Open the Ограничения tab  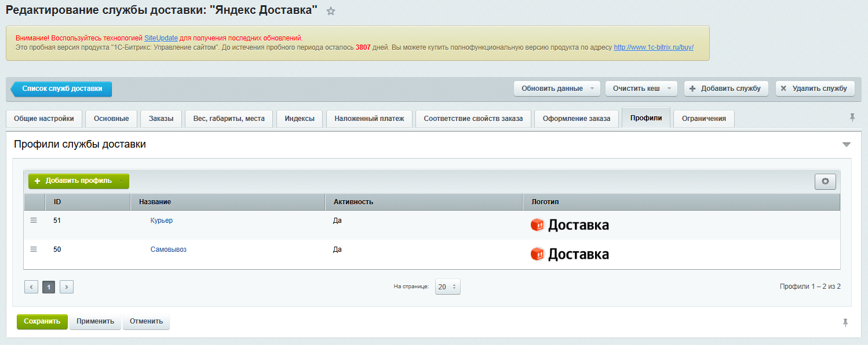tap(704, 119)
